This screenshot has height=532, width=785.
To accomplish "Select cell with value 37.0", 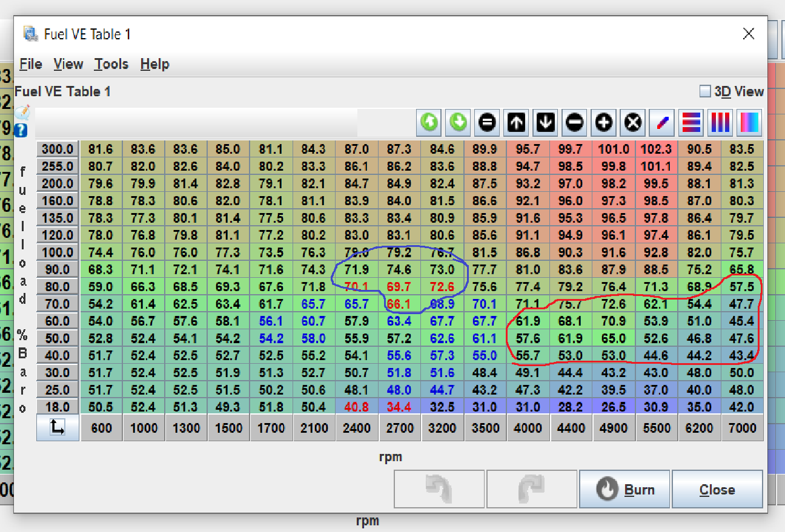I will tap(657, 390).
